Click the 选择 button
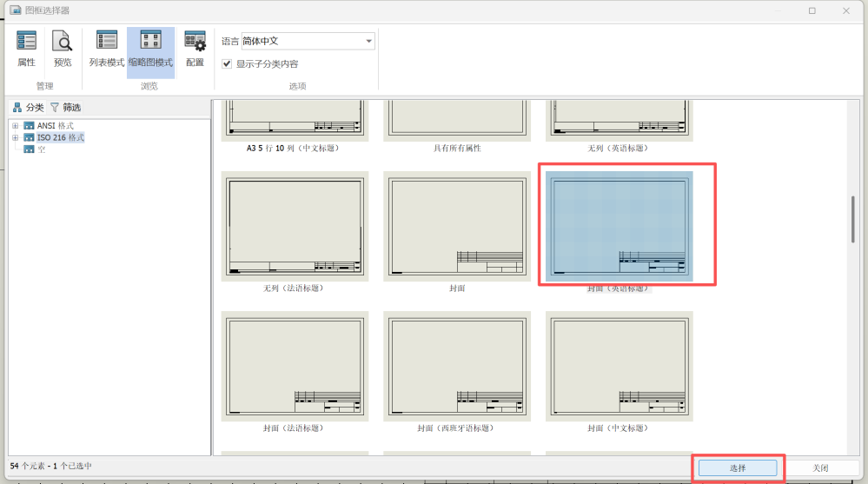The width and height of the screenshot is (868, 484). tap(738, 467)
